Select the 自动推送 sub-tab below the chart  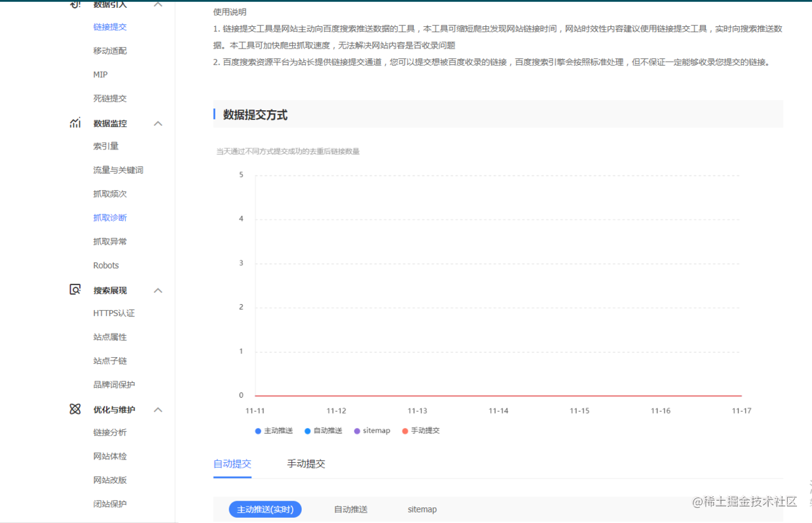[351, 509]
